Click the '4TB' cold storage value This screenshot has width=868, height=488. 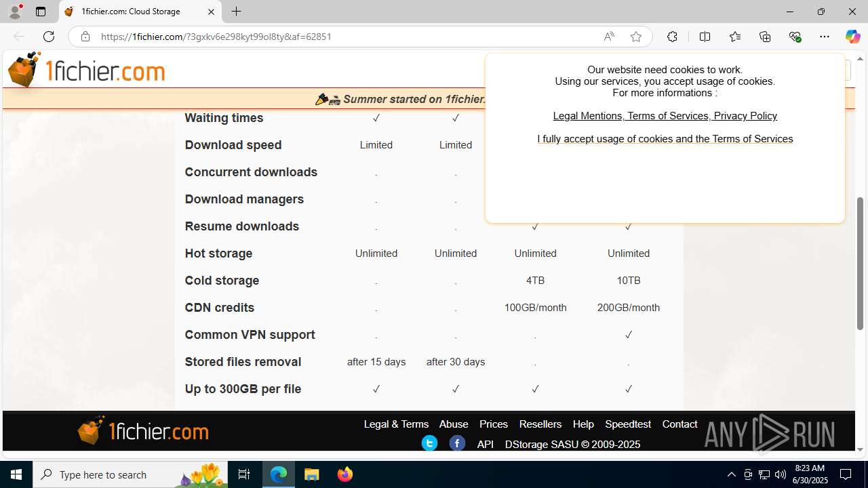coord(535,280)
